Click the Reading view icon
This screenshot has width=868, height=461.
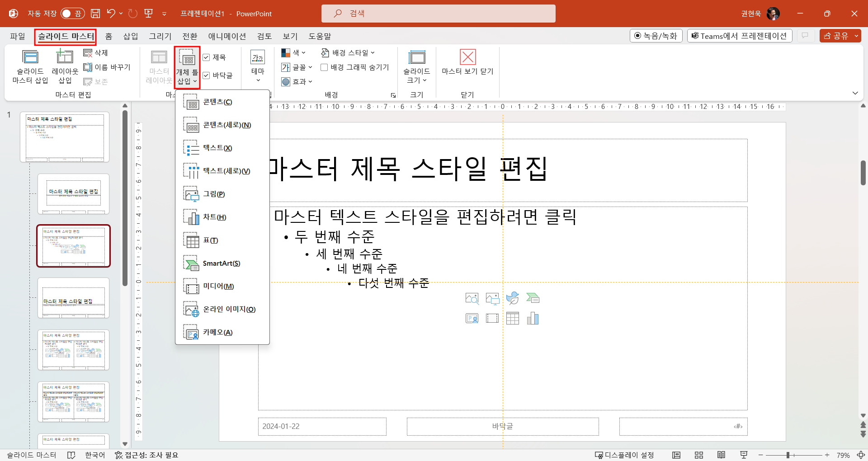pos(721,455)
